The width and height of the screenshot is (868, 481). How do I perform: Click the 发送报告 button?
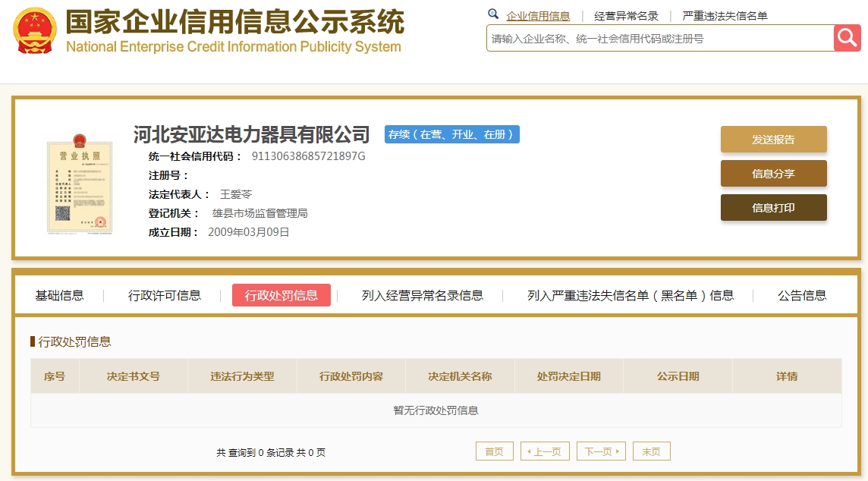coord(773,140)
